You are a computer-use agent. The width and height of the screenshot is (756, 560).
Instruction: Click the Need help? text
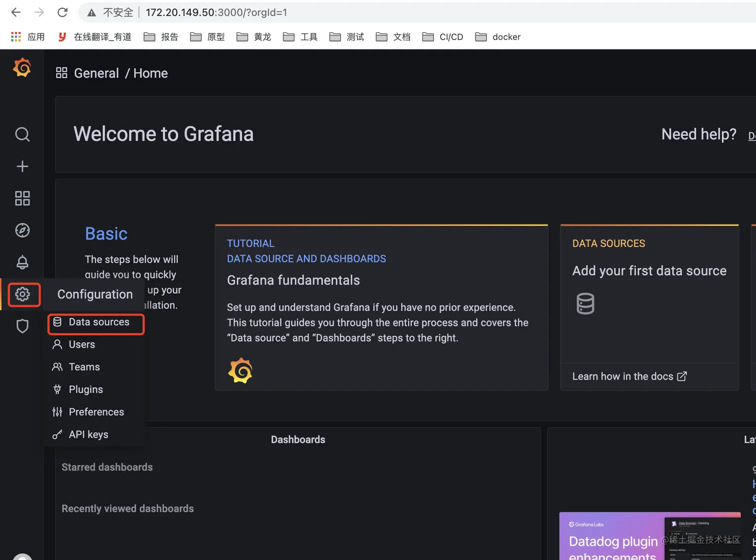pyautogui.click(x=699, y=134)
